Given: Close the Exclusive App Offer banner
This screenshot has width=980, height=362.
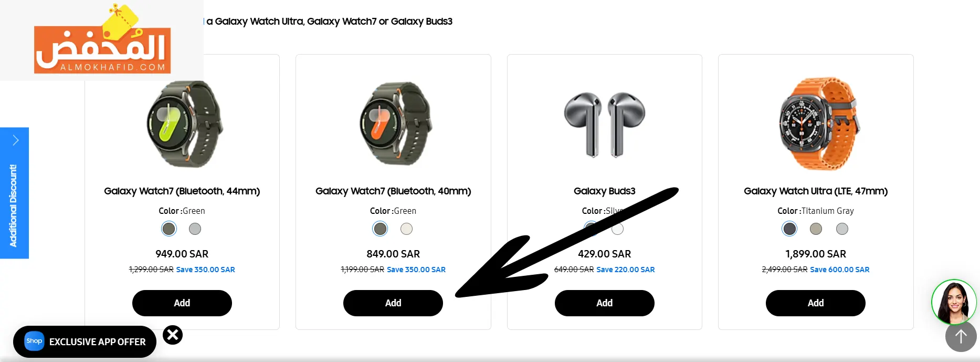Looking at the screenshot, I should click(173, 335).
